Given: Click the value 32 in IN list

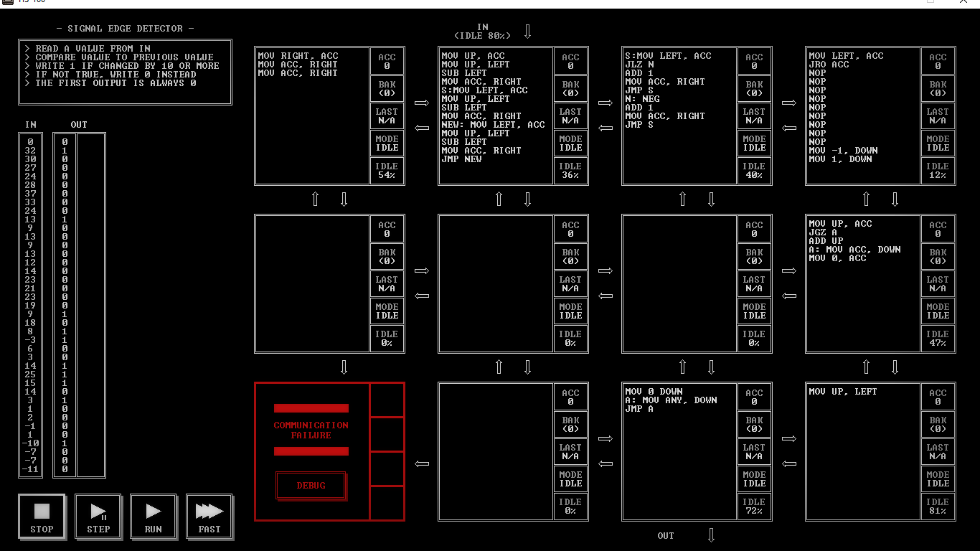Looking at the screenshot, I should tap(30, 151).
